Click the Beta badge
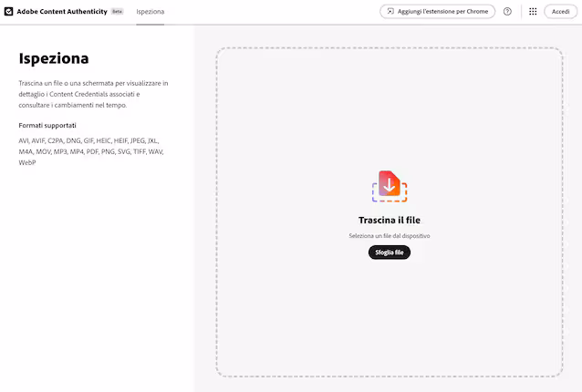The image size is (582, 392). tap(118, 12)
